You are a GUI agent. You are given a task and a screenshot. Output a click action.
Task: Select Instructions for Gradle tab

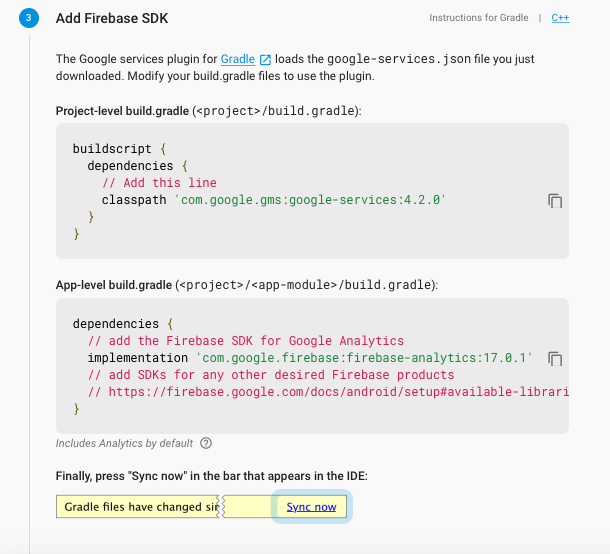coord(479,18)
